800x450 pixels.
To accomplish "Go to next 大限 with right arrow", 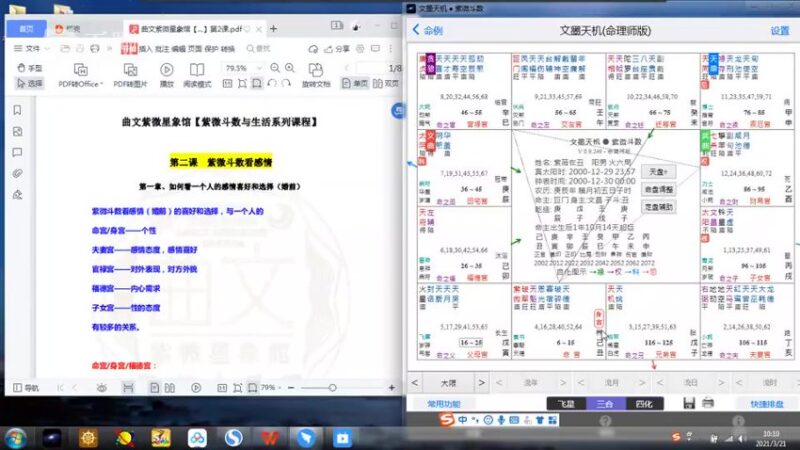I will point(481,383).
